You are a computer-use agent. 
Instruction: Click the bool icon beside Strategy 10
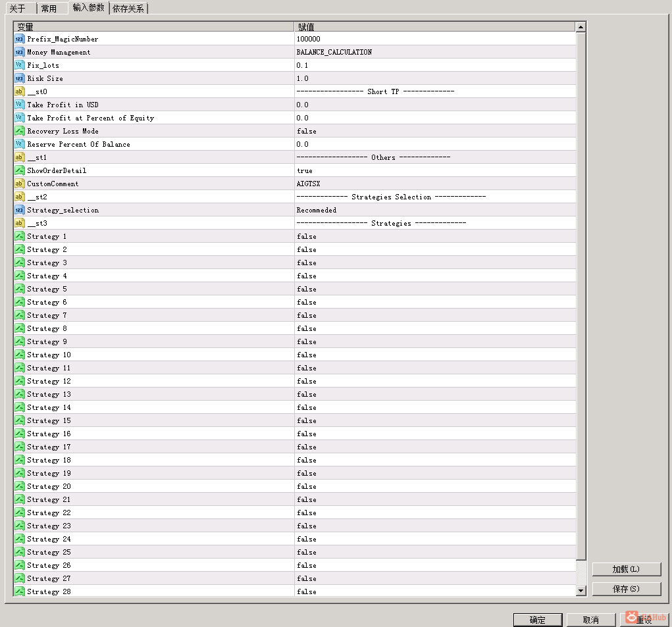[20, 355]
